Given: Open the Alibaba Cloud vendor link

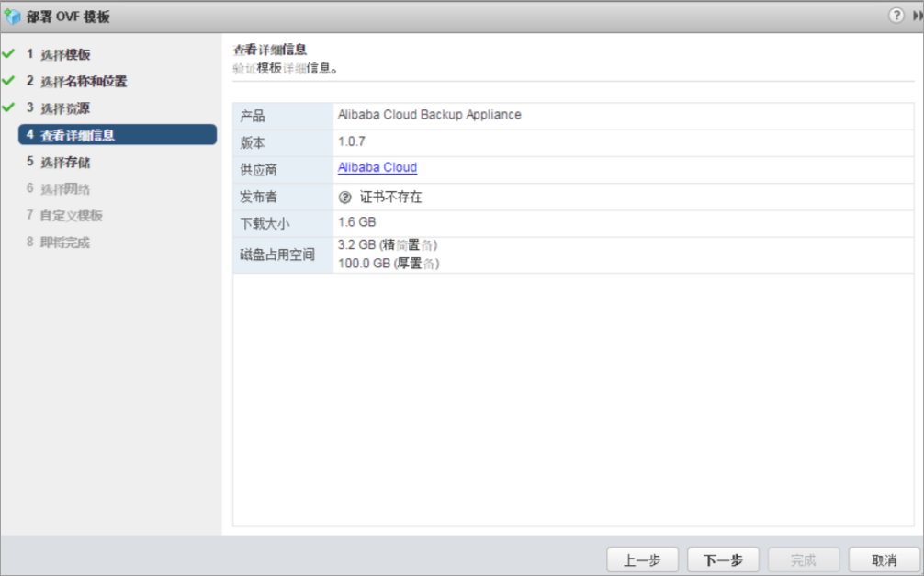Looking at the screenshot, I should click(x=377, y=167).
